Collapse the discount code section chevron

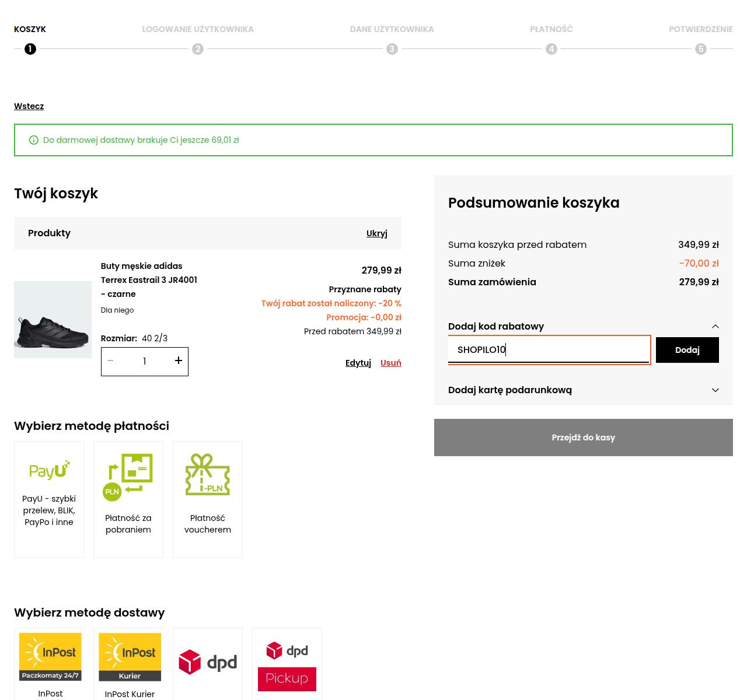coord(715,327)
